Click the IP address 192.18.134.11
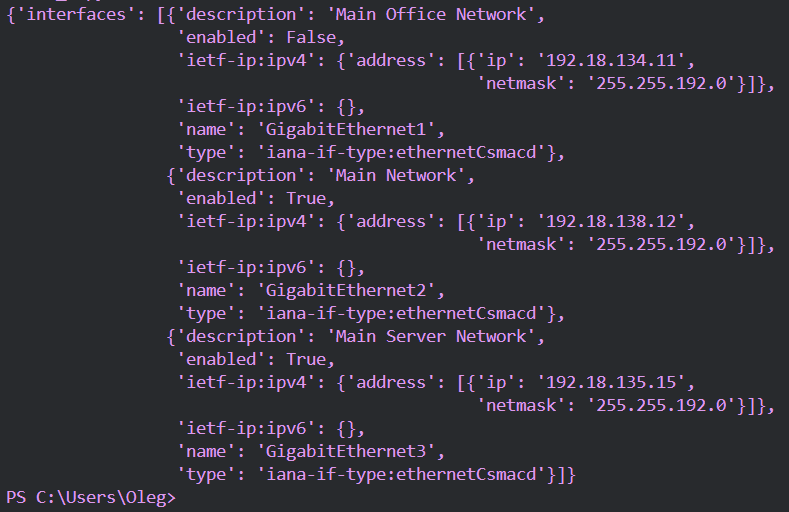789x512 pixels. tap(611, 61)
